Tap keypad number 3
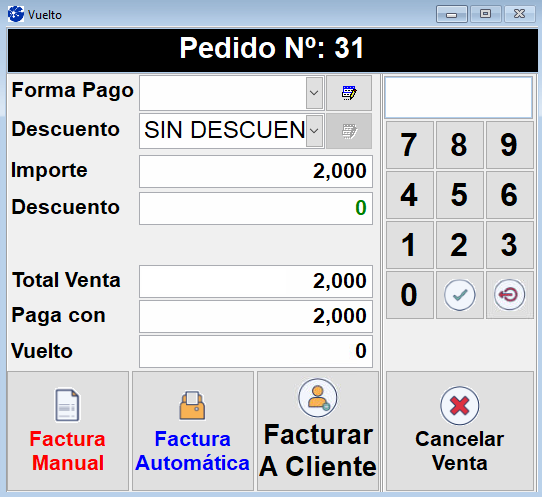The width and height of the screenshot is (542, 497). tap(510, 245)
